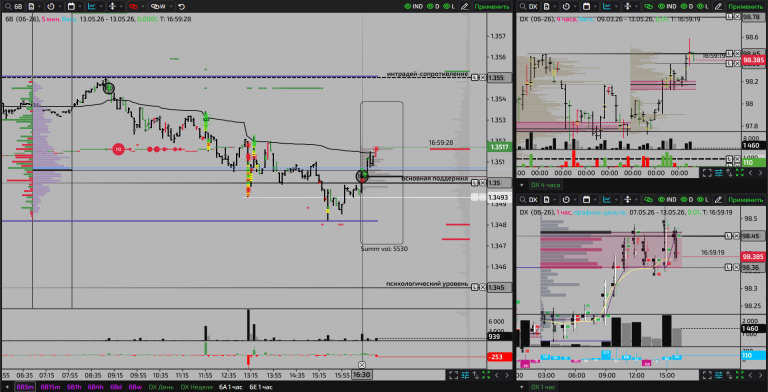
Task: Open timeframe clock icon in top DX chart
Action: click(x=566, y=6)
